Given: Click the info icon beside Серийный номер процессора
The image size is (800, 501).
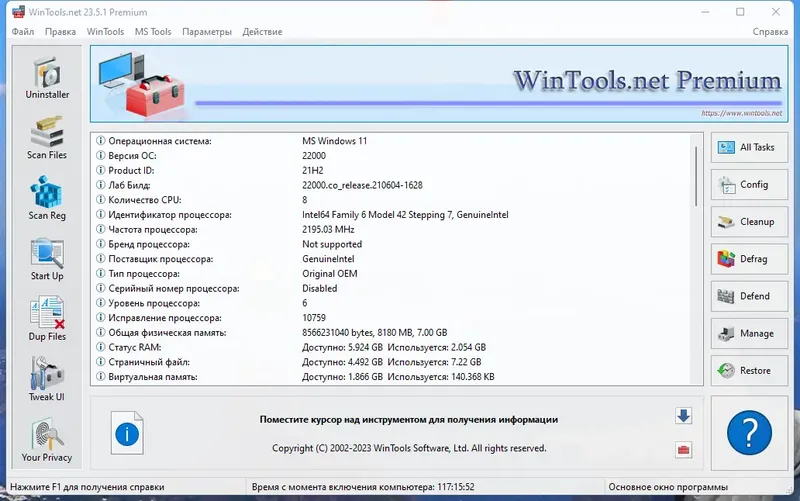Looking at the screenshot, I should (101, 289).
